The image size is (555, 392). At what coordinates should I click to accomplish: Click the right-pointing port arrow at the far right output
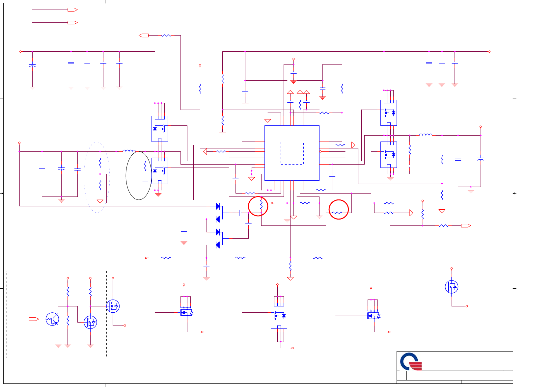466,225
